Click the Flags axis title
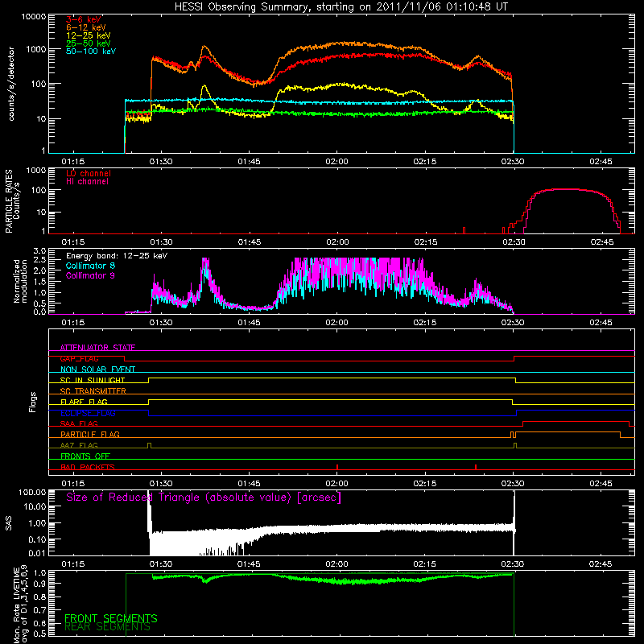The image size is (644, 644). 33,402
